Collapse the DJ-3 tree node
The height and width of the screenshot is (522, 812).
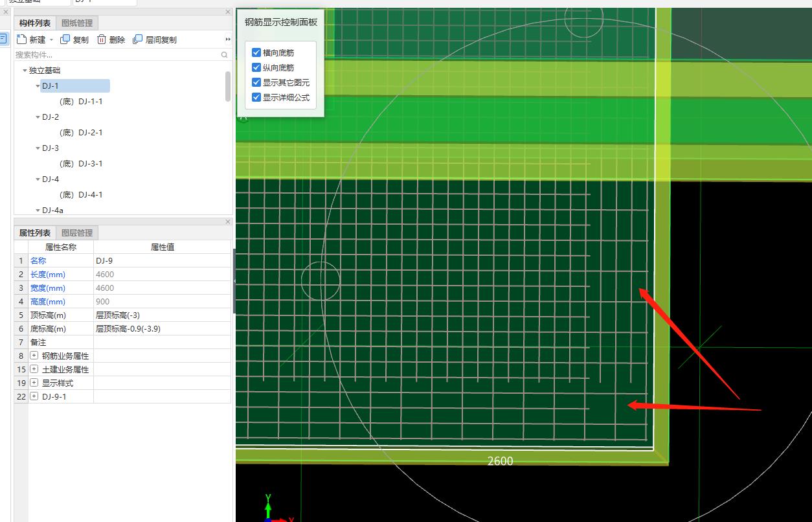pyautogui.click(x=38, y=148)
